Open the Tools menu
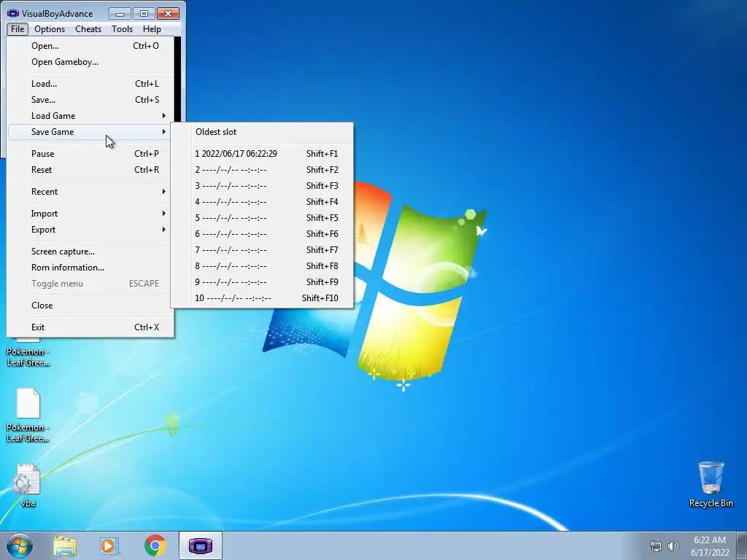The width and height of the screenshot is (747, 560). [x=122, y=29]
